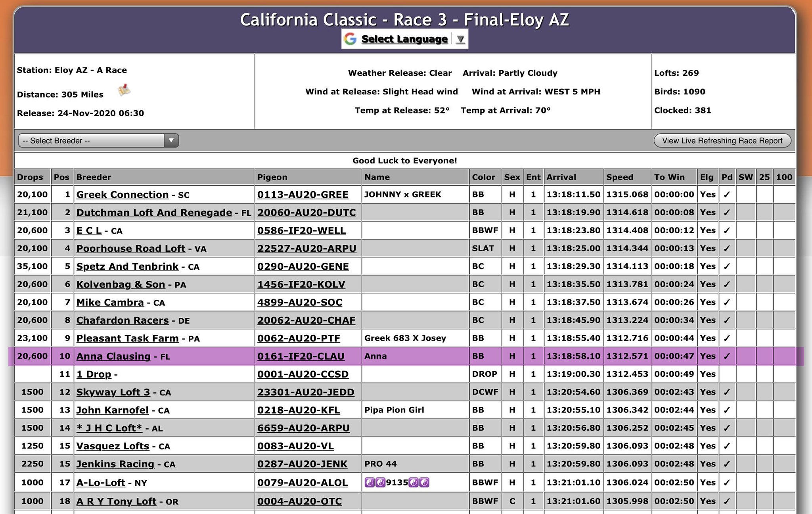Open Spetz And Tenbrink breeder link
812x514 pixels.
click(x=127, y=267)
